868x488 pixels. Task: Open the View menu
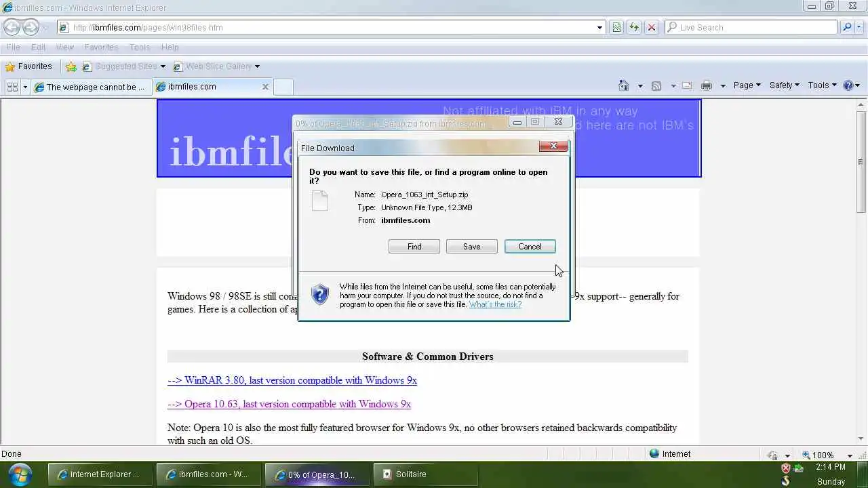tap(64, 47)
